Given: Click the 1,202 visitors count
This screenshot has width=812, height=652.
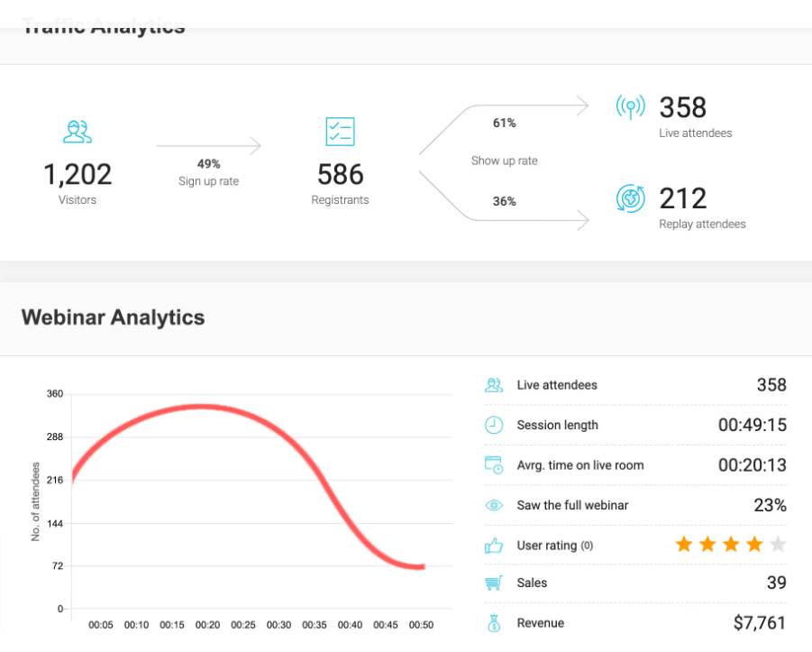Looking at the screenshot, I should pyautogui.click(x=78, y=175).
